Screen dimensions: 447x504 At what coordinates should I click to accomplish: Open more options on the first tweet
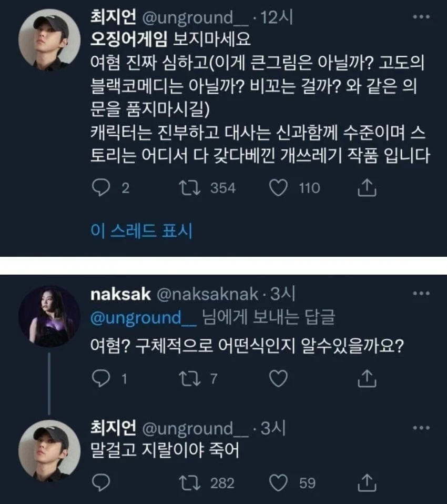coord(421,18)
